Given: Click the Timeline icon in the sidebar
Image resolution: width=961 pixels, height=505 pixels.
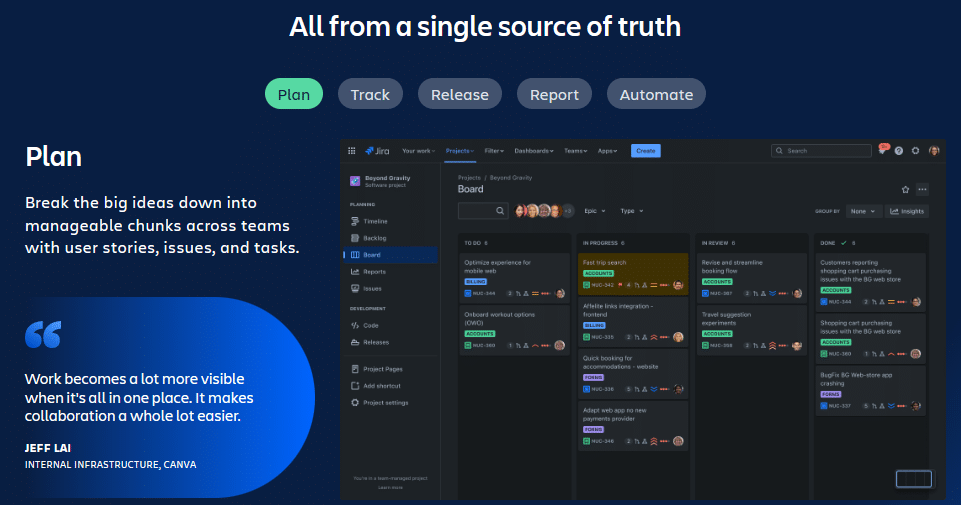Looking at the screenshot, I should [x=354, y=221].
